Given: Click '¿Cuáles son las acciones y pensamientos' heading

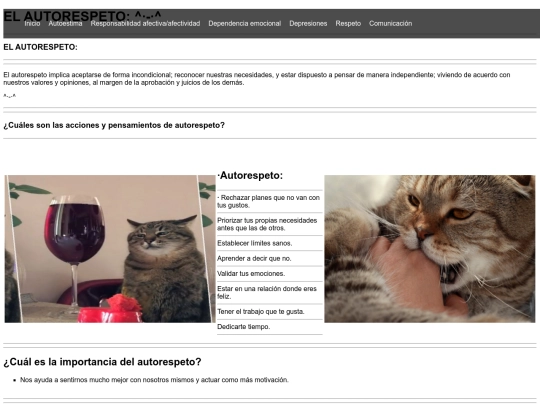Looking at the screenshot, I should click(x=114, y=125).
